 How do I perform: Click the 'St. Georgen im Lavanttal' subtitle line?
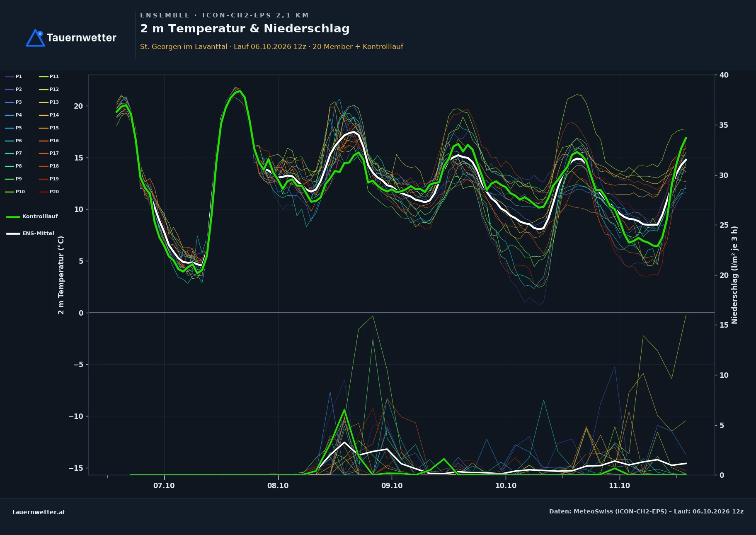[271, 46]
